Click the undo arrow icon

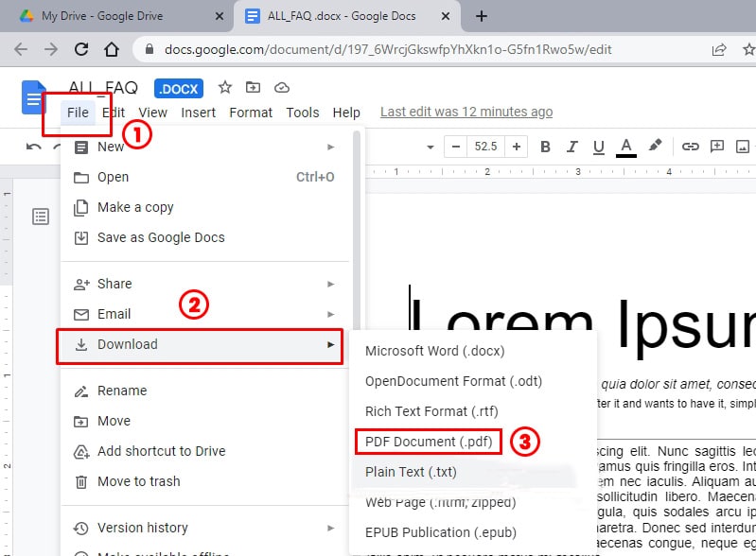34,147
